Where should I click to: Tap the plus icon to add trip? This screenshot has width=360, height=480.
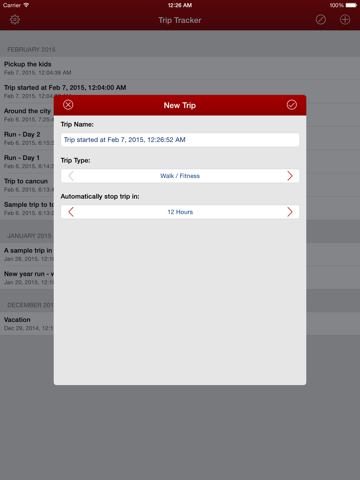pyautogui.click(x=345, y=20)
